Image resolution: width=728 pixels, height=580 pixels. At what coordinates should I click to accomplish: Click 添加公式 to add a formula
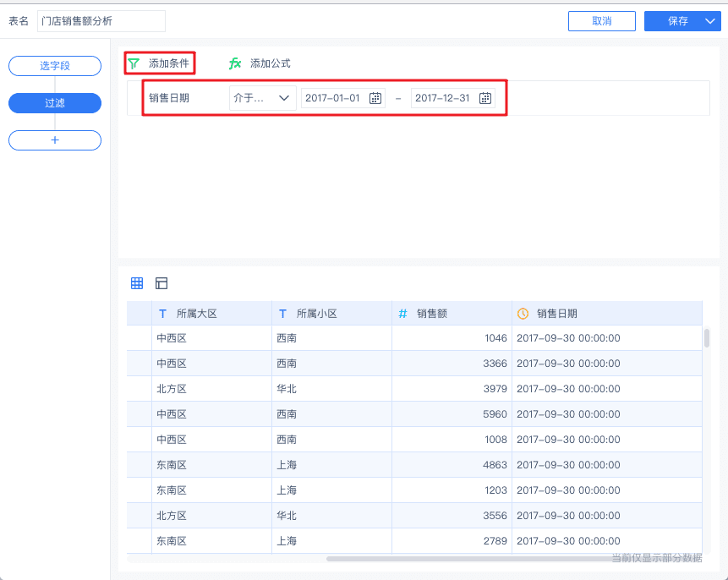[260, 63]
